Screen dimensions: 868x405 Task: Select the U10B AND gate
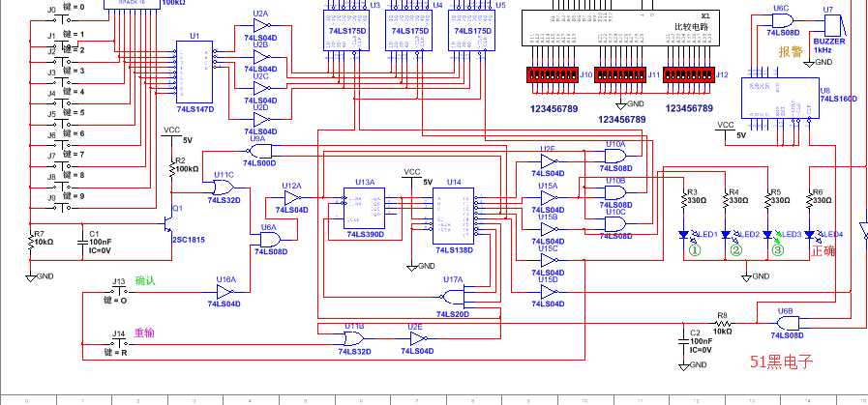point(615,192)
